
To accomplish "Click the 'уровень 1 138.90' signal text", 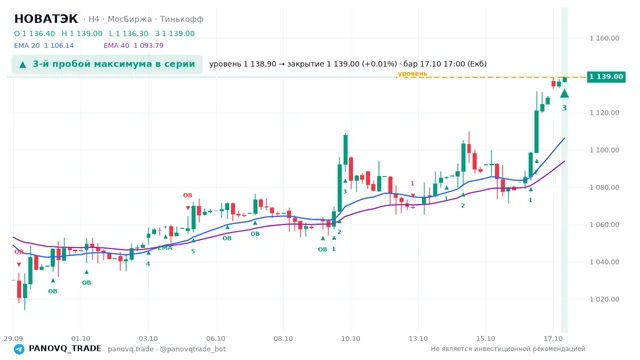I will pyautogui.click(x=242, y=64).
